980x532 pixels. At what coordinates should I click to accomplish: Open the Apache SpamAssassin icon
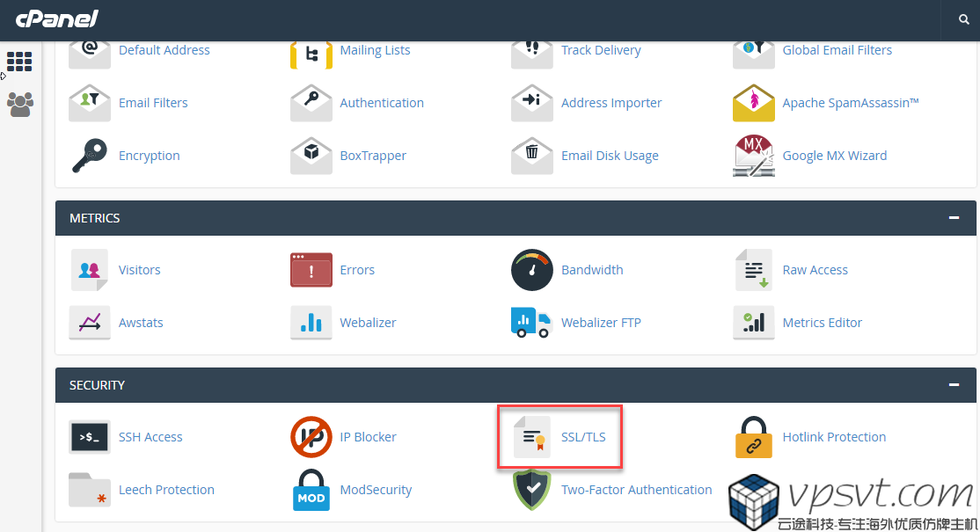[753, 103]
